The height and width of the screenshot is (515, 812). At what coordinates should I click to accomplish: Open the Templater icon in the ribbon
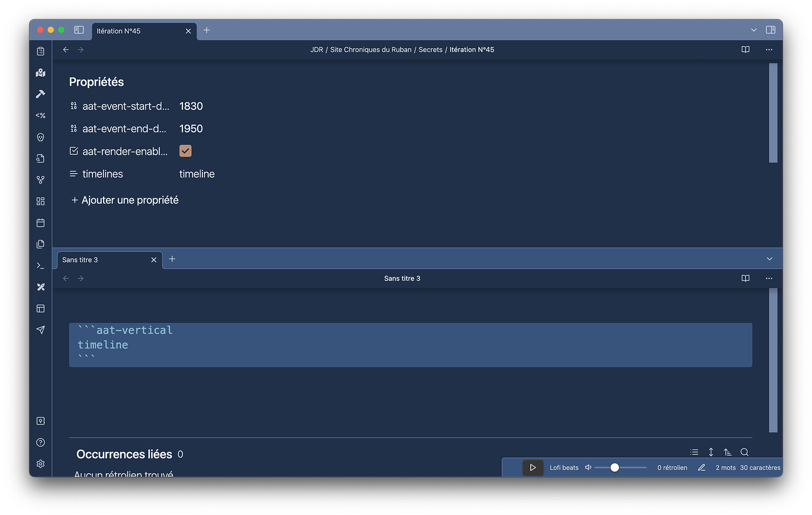point(41,116)
